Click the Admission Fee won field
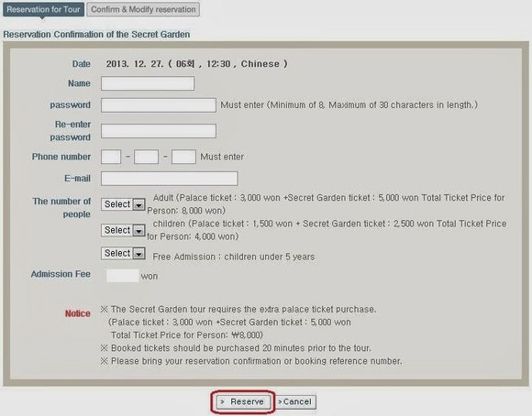 pos(123,276)
